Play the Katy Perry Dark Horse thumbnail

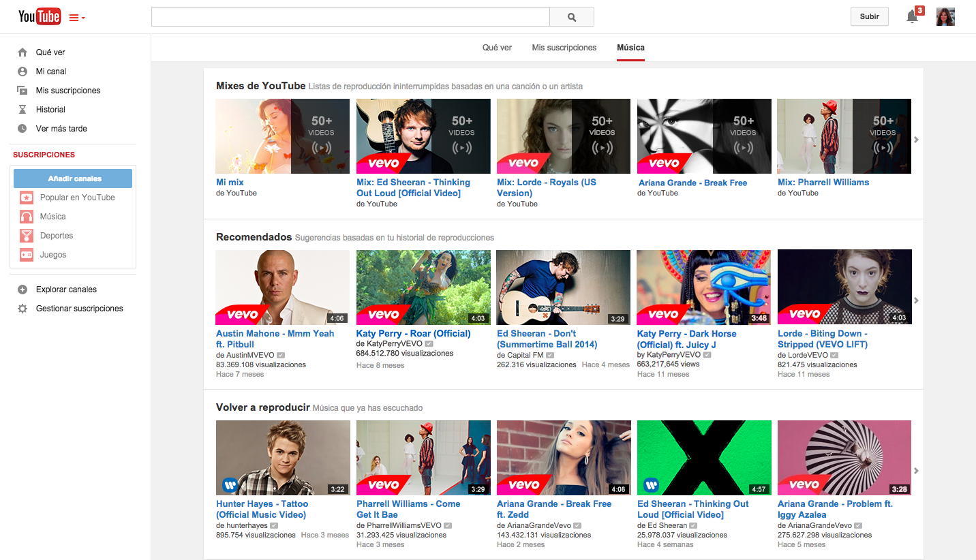[704, 287]
